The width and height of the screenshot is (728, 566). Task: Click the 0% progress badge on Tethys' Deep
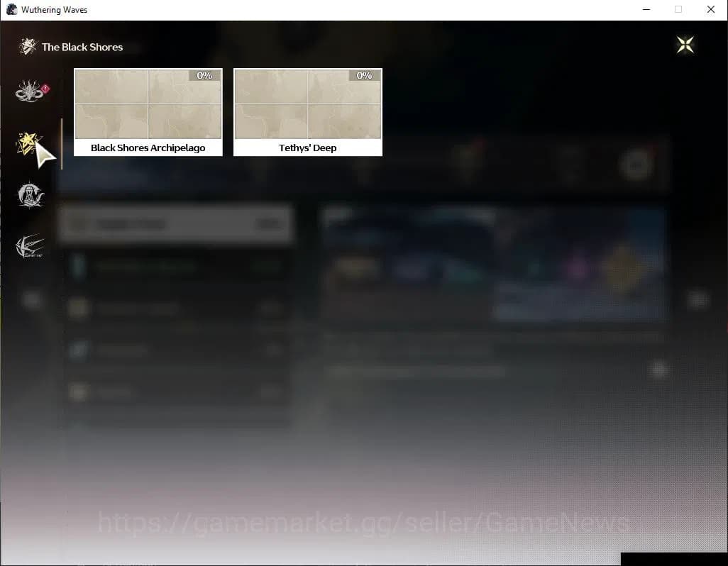(364, 75)
